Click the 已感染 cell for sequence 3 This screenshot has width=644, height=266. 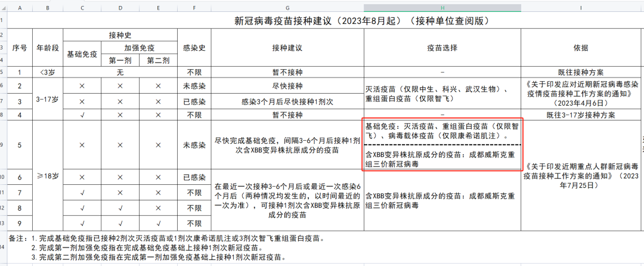tap(194, 101)
